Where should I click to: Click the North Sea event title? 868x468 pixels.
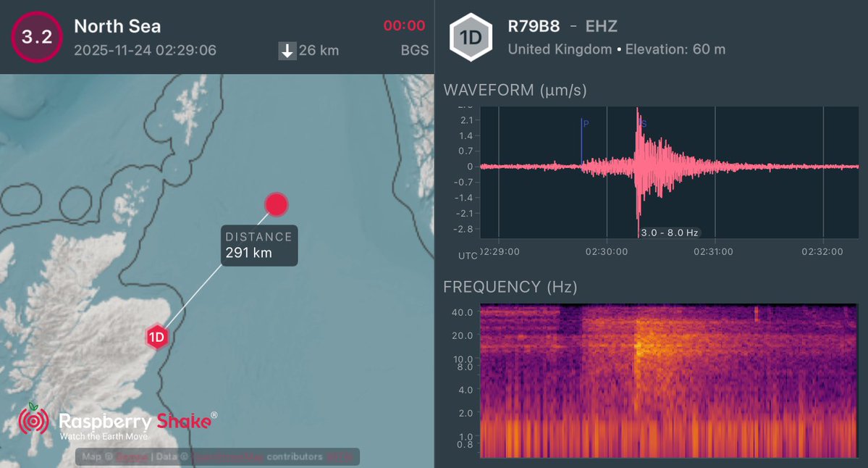click(x=117, y=26)
